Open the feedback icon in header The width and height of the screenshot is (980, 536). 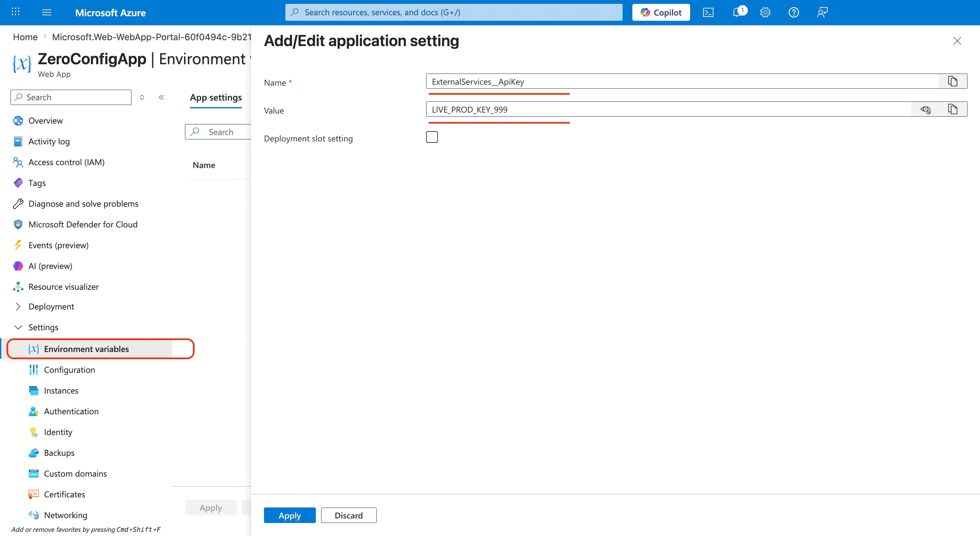tap(822, 13)
